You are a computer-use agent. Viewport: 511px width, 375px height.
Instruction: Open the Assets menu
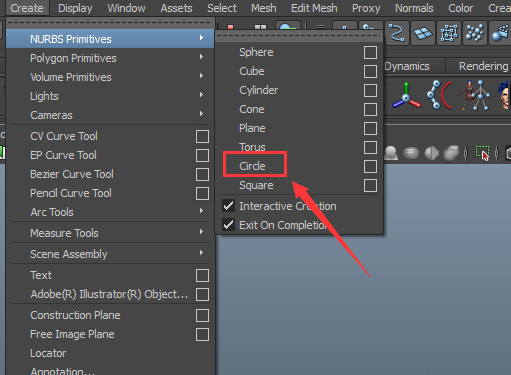coord(176,8)
